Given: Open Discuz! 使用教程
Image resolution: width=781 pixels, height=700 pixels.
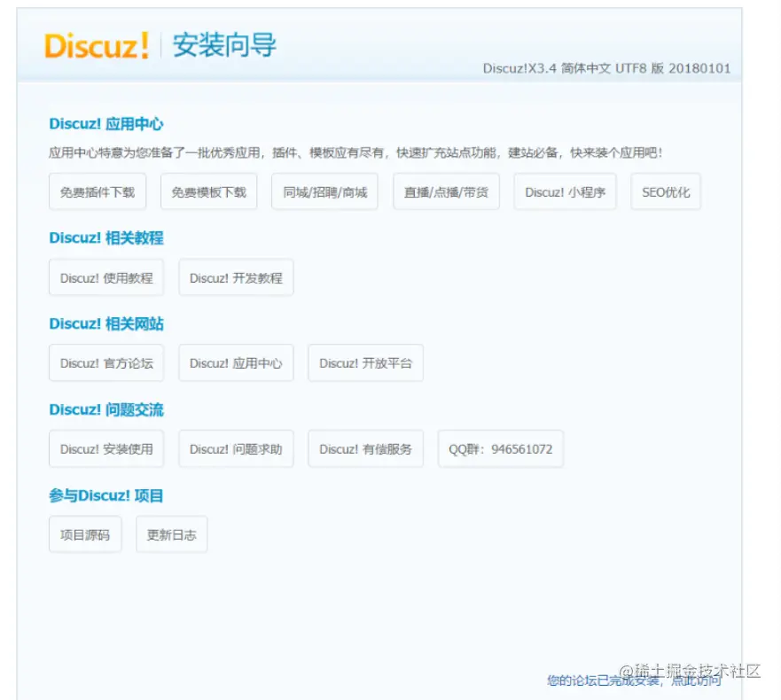Looking at the screenshot, I should [x=106, y=277].
